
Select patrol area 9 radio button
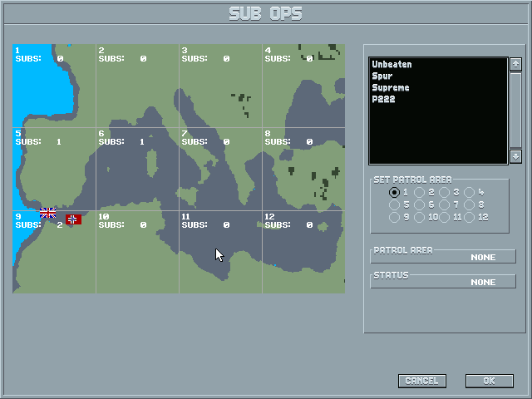(394, 217)
